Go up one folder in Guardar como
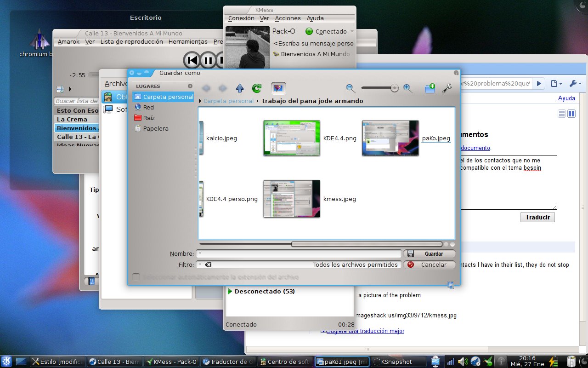 tap(239, 88)
